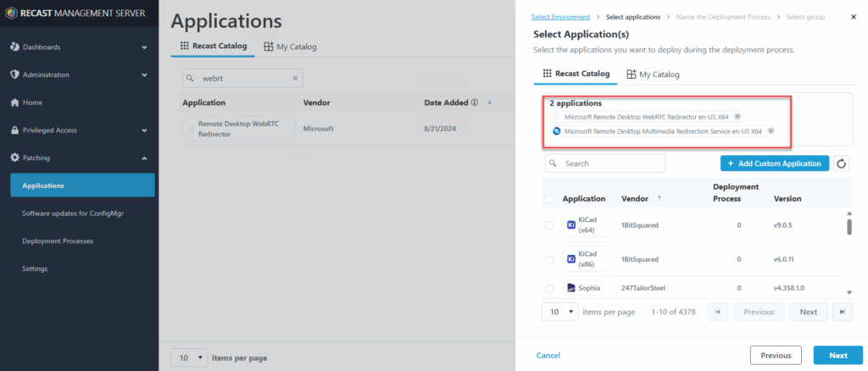Click the Home icon in sidebar

click(14, 102)
